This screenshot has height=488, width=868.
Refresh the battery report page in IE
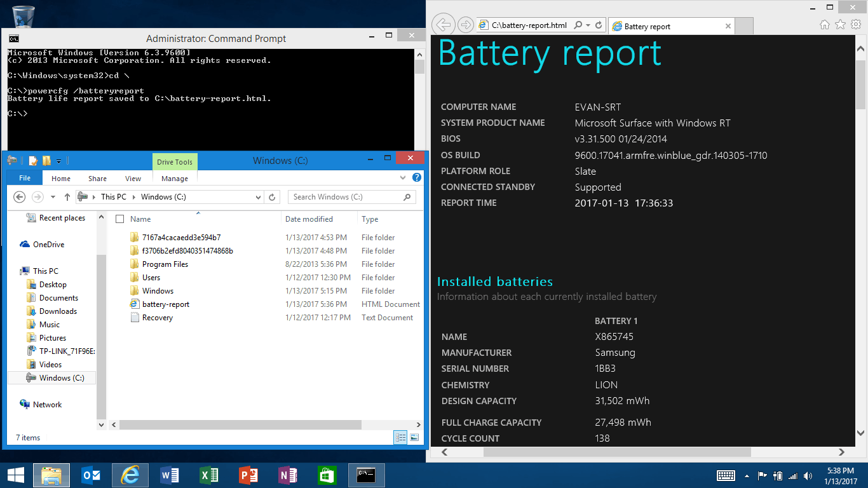[599, 25]
